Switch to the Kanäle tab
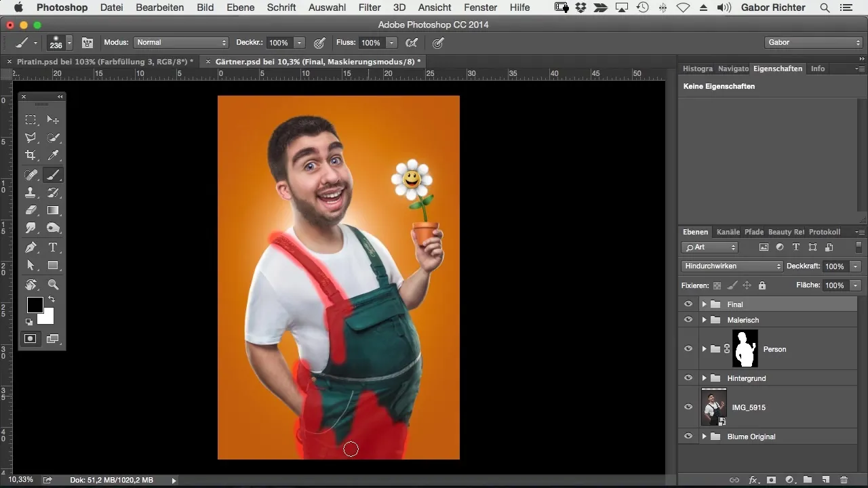 (728, 232)
